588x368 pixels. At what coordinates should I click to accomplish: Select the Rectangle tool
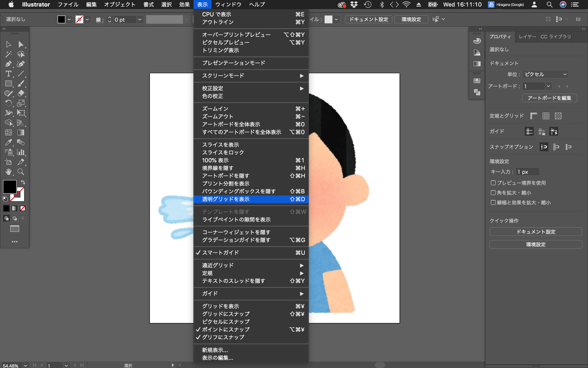click(x=9, y=83)
